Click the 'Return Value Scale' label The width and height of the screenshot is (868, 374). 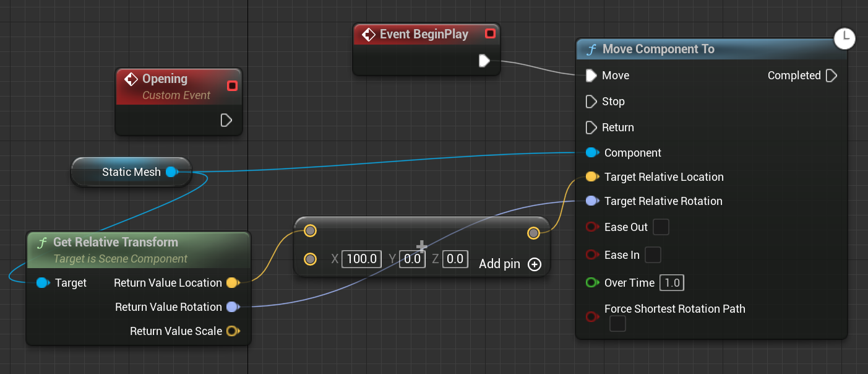(176, 331)
